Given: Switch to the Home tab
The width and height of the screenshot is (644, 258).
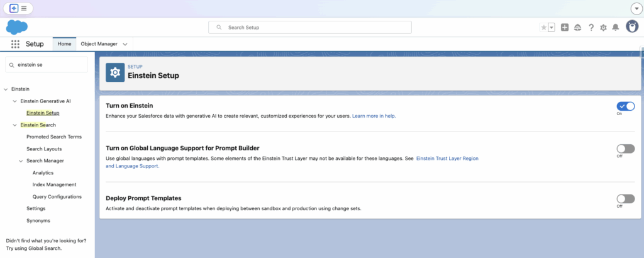Looking at the screenshot, I should (65, 44).
